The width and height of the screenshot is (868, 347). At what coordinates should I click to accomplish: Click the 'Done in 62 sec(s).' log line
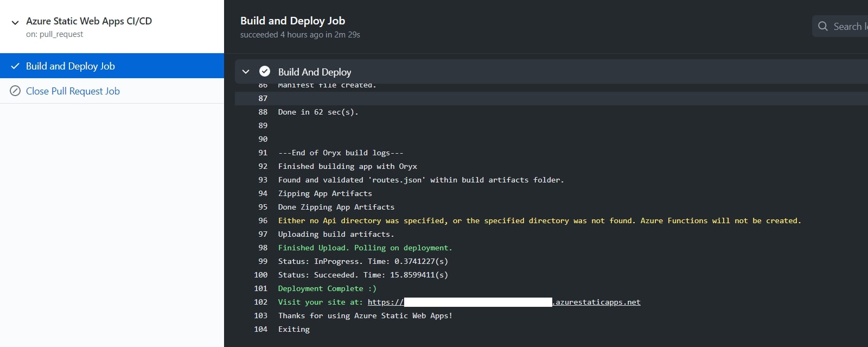tap(318, 112)
